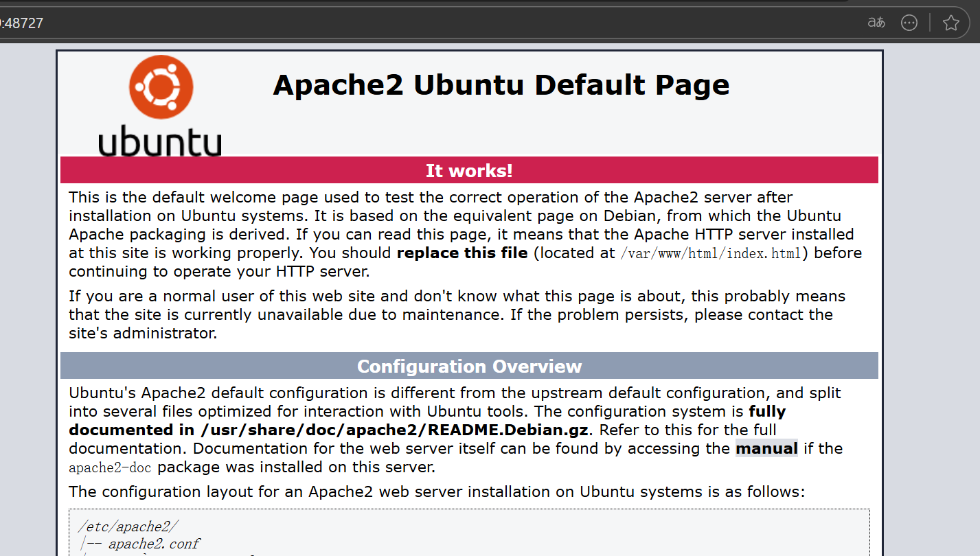
Task: Click the Apache2 Ubuntu Default Page heading
Action: tap(501, 85)
